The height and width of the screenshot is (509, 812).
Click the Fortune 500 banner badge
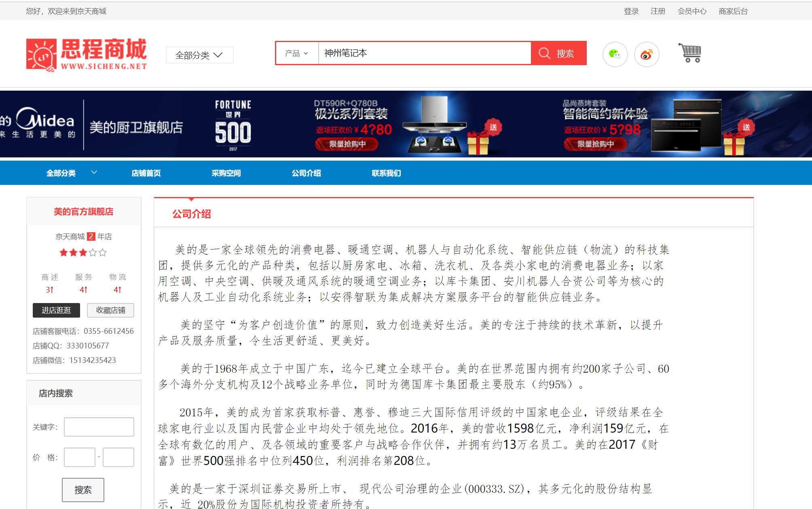[x=233, y=125]
